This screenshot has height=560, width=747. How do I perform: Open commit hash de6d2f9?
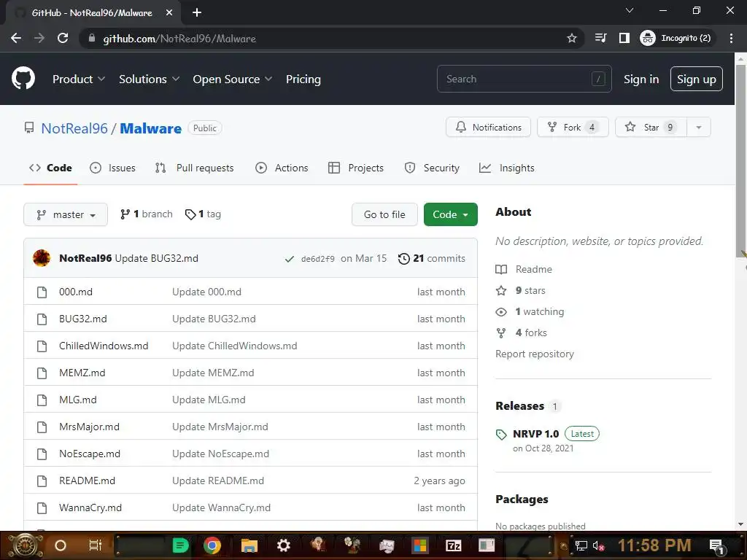pos(318,259)
